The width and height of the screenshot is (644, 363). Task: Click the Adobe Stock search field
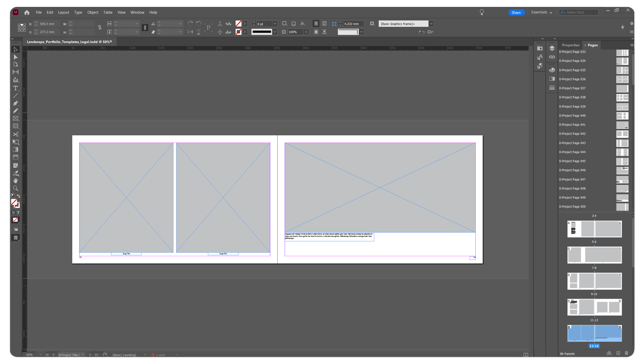(x=579, y=12)
